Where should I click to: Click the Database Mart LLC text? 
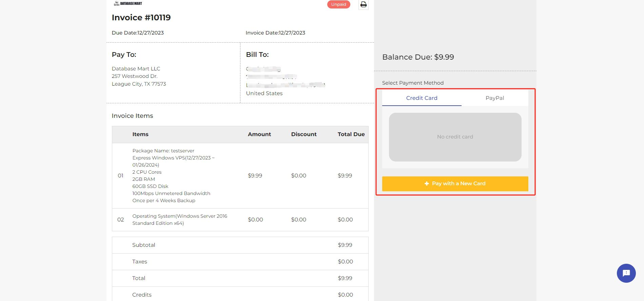(x=136, y=69)
